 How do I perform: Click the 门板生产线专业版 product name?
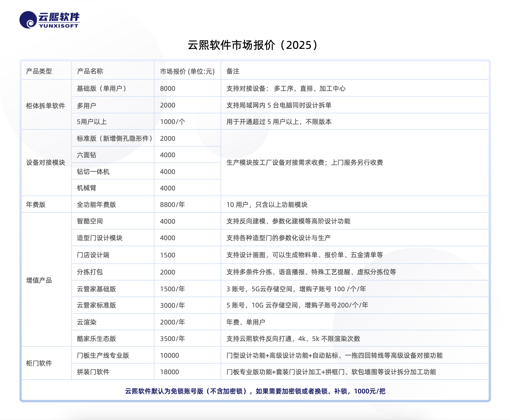(x=103, y=355)
